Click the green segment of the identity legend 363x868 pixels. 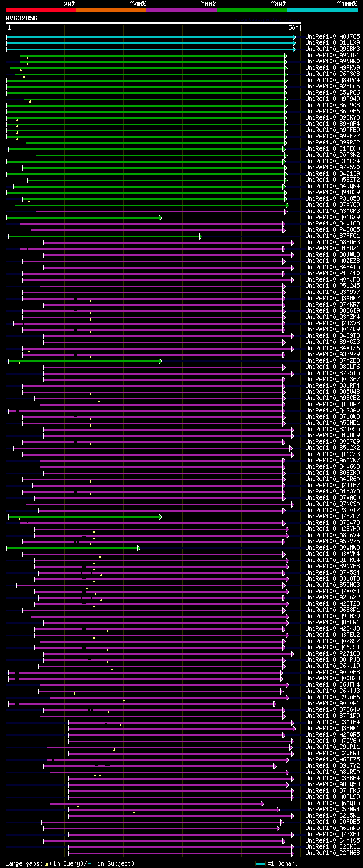[x=252, y=10]
